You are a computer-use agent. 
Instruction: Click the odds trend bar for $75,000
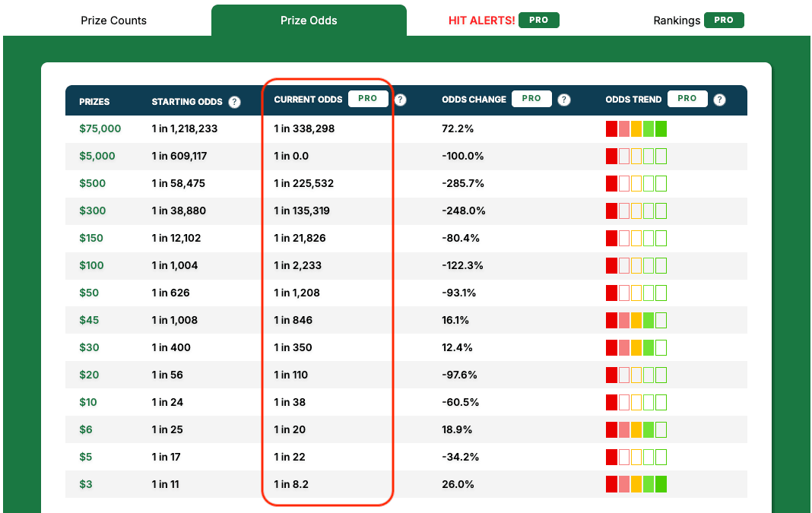[x=636, y=128]
